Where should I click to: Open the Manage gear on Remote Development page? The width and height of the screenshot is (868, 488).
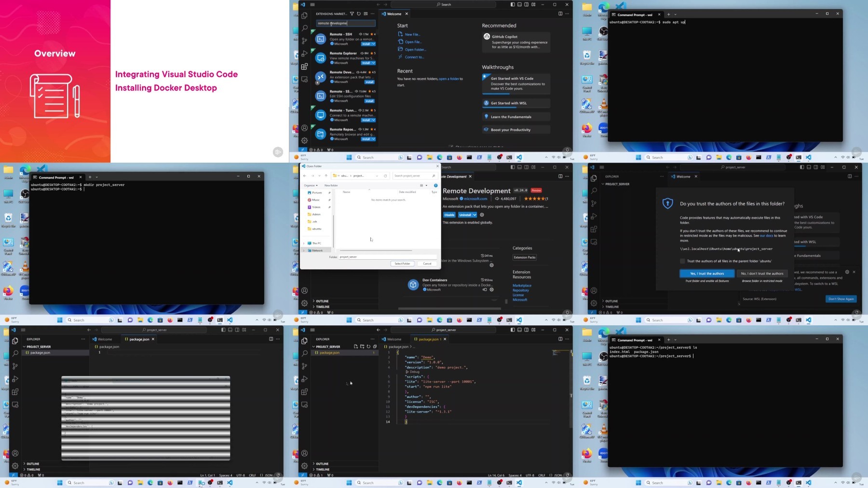pos(482,215)
